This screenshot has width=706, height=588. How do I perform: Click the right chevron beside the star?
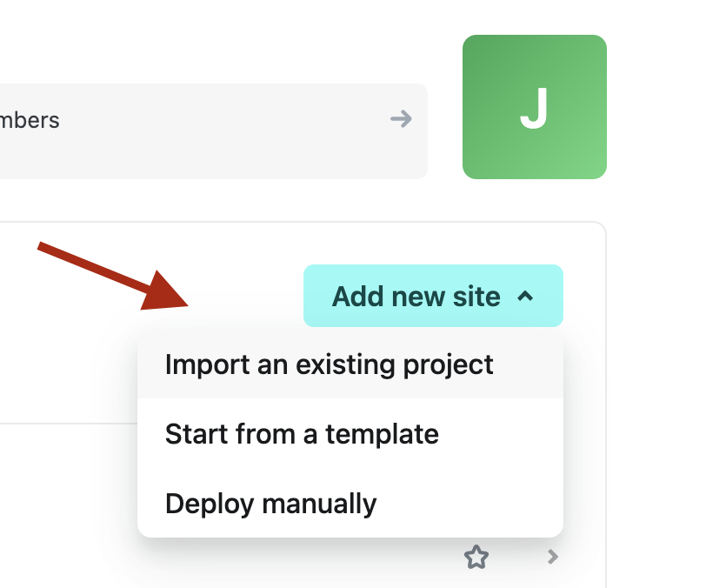(552, 557)
